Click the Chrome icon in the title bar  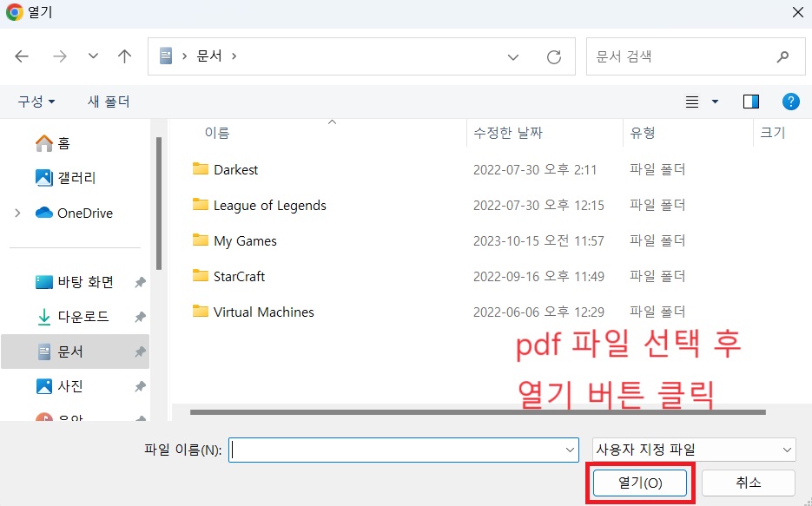click(x=14, y=12)
